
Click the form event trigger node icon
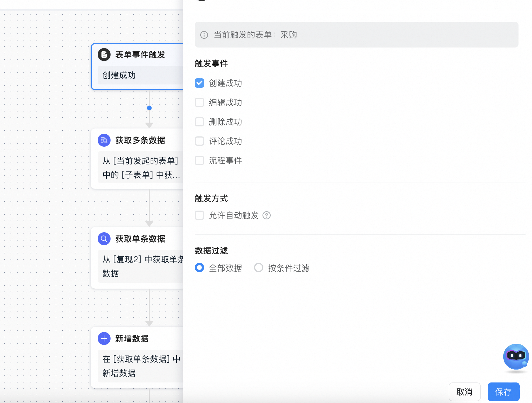104,55
